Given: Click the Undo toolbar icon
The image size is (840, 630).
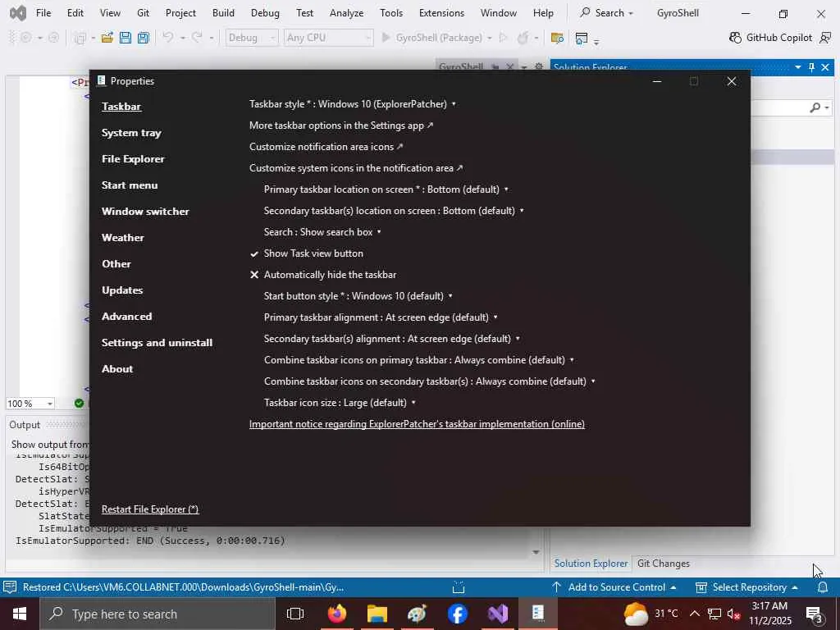Looking at the screenshot, I should pyautogui.click(x=168, y=38).
